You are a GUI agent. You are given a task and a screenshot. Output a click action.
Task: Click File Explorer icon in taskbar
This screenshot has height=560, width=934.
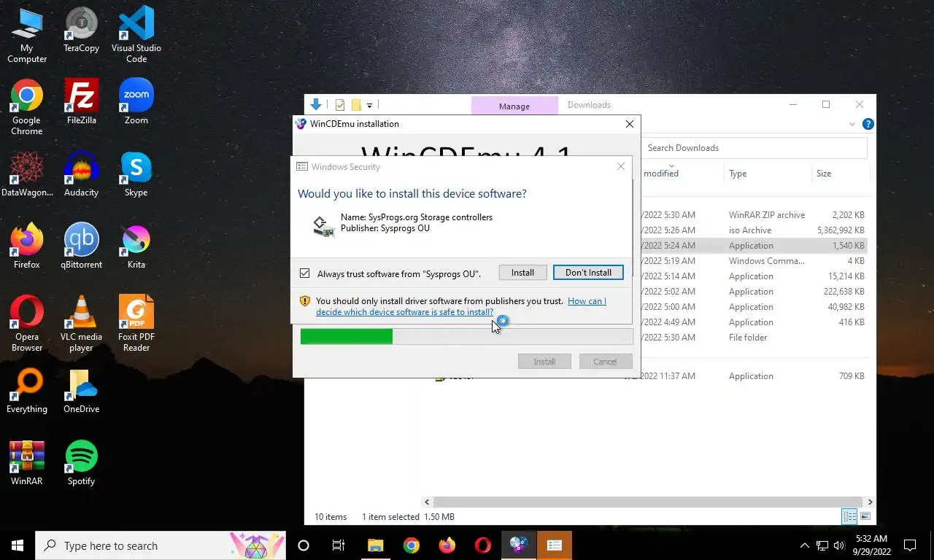point(375,545)
